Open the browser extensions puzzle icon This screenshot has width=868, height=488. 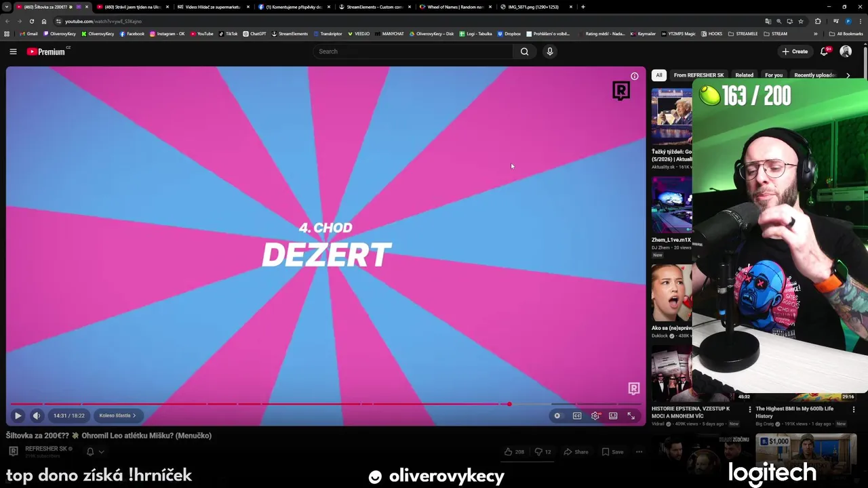pos(818,21)
